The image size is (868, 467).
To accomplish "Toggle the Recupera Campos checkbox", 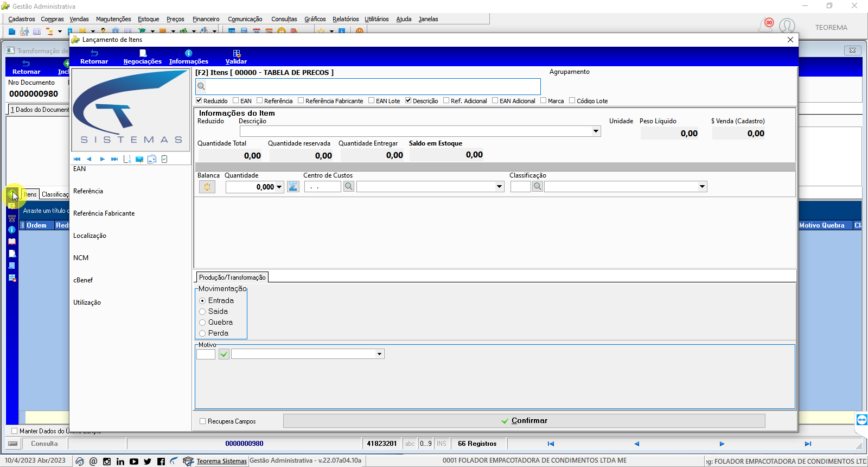I will (x=203, y=421).
